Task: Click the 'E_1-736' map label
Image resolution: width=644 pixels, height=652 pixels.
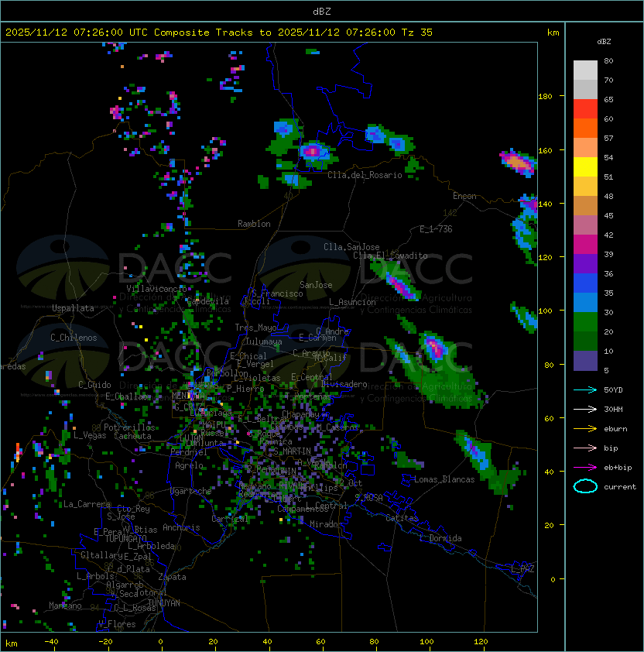Action: [x=436, y=229]
